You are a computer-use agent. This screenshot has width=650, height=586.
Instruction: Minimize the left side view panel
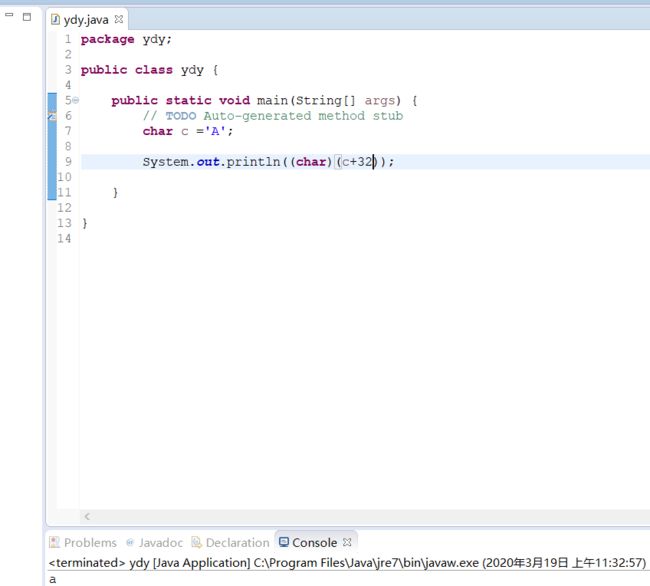click(10, 16)
